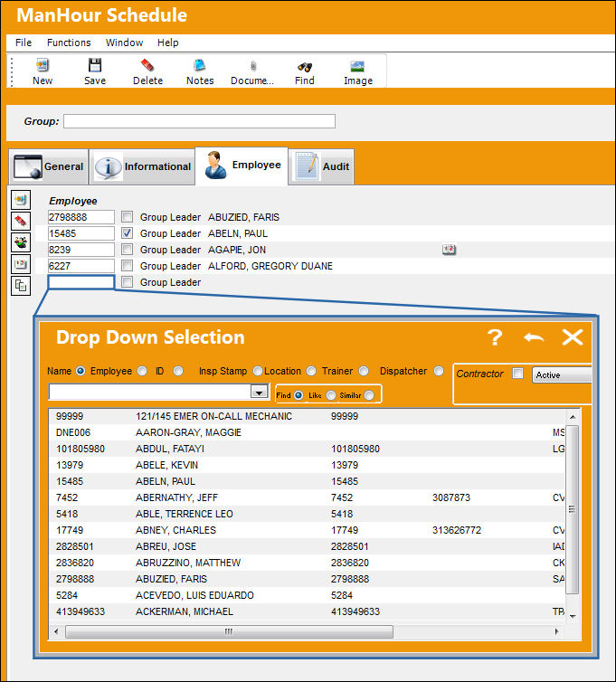Click the Image toolbar icon
The image size is (616, 682).
coord(357,66)
